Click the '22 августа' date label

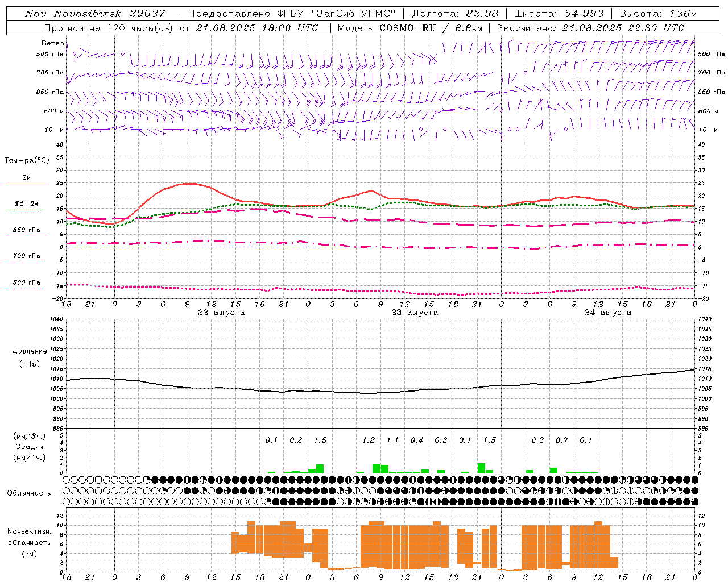(x=221, y=313)
